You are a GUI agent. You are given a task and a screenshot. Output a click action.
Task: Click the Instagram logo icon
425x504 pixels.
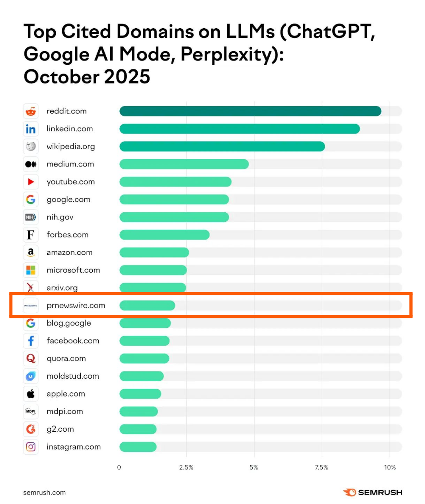(x=31, y=447)
